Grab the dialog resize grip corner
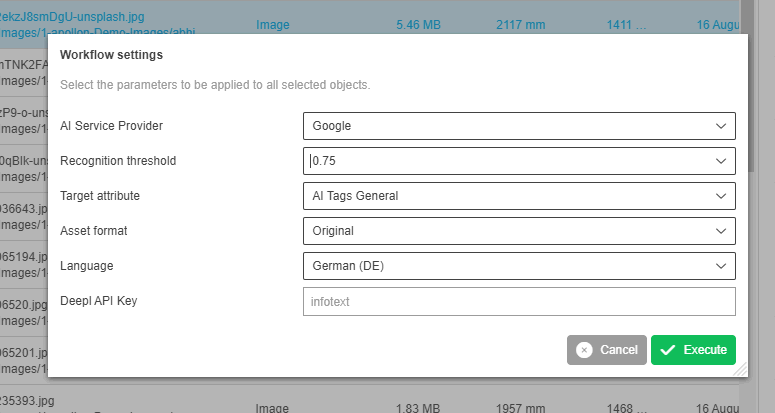The height and width of the screenshot is (413, 775). coord(740,370)
